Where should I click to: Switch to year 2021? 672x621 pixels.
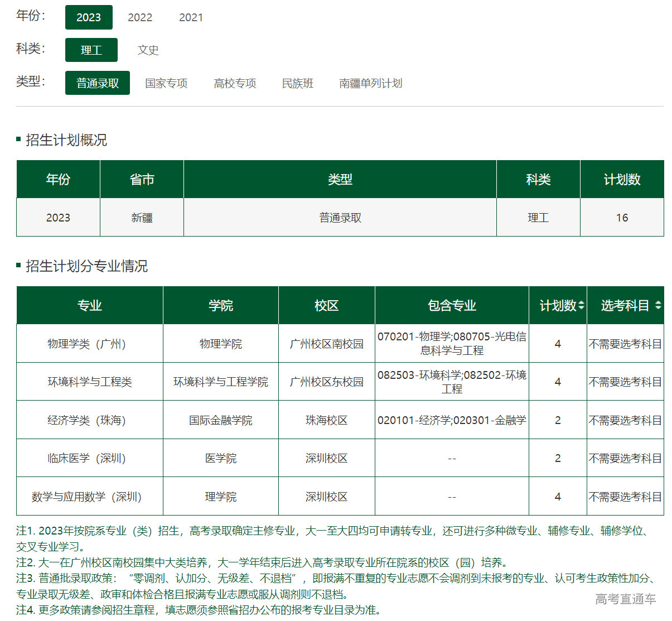click(x=191, y=17)
